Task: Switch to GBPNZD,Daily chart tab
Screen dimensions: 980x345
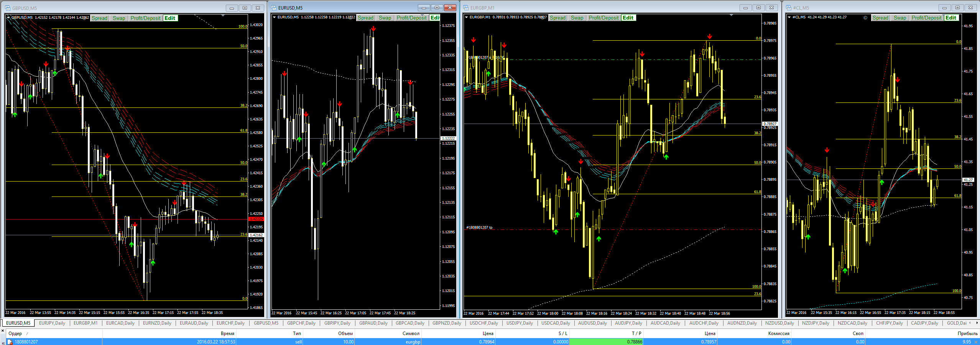Action: coord(447,323)
